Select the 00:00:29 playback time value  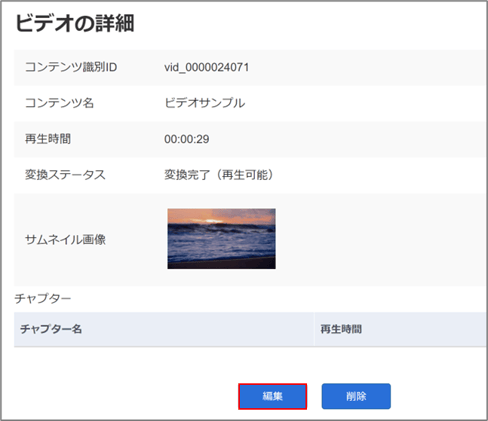187,139
